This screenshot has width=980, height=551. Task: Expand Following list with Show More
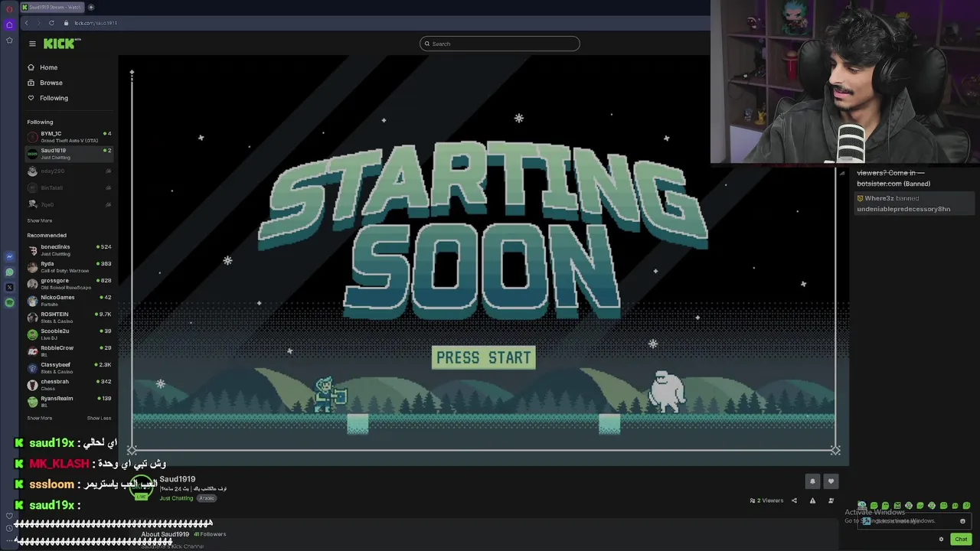[40, 220]
